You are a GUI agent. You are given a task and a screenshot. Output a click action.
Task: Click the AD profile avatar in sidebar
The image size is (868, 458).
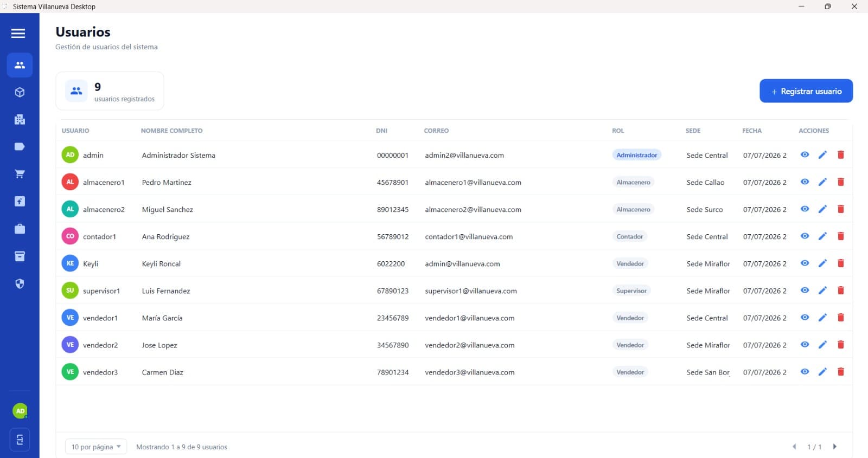point(20,411)
